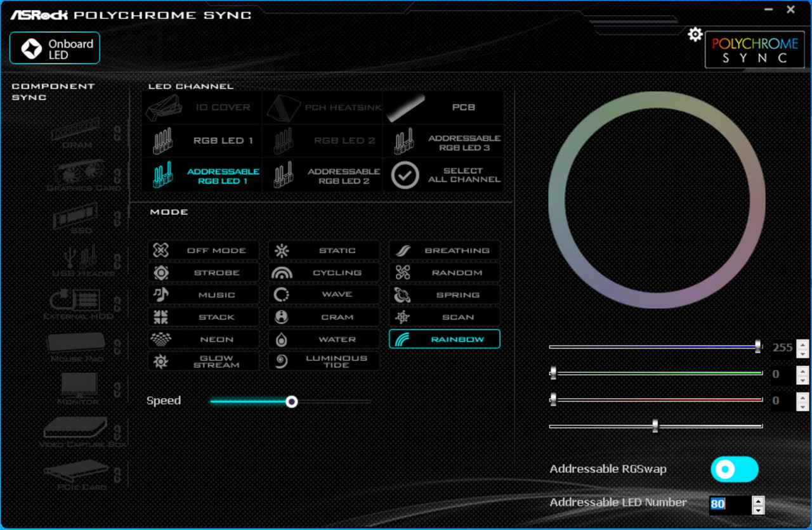Apply the Cram lighting mode
Screen dimensions: 812x530
(x=324, y=317)
